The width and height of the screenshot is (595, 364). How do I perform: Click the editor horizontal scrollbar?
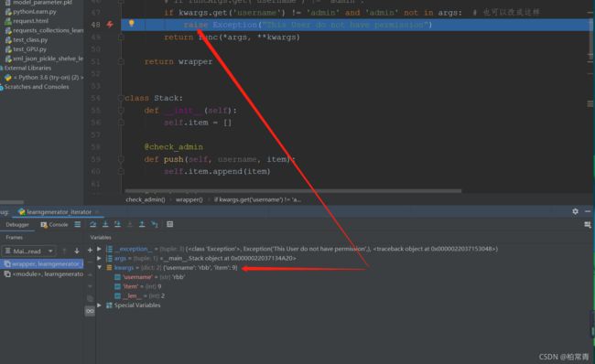point(293,191)
